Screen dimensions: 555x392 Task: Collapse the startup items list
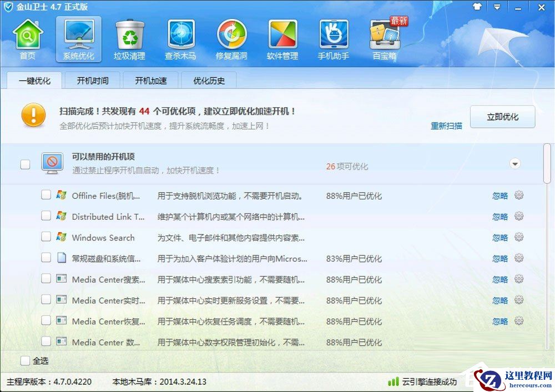pos(515,163)
